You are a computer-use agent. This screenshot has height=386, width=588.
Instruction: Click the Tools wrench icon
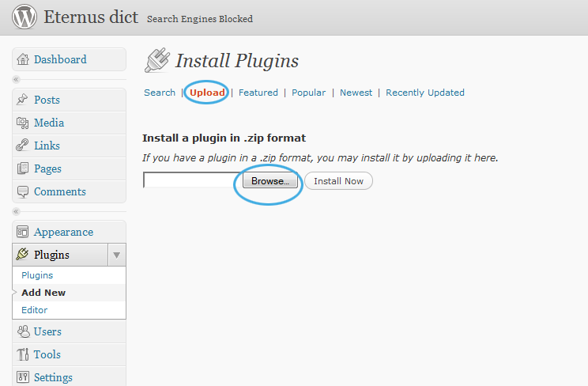22,354
